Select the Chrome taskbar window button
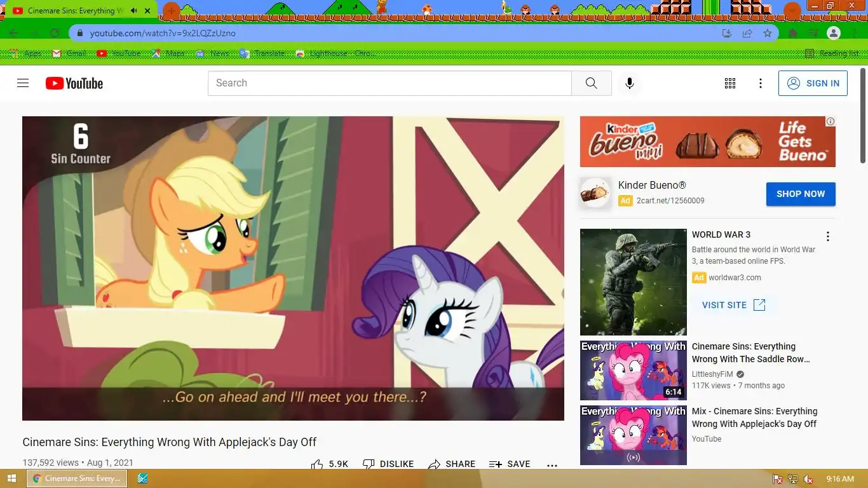868x488 pixels. click(77, 478)
